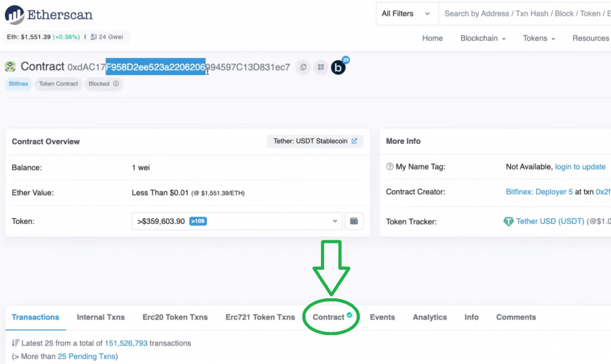This screenshot has width=611, height=364.
Task: Switch to the Events tab
Action: 382,317
